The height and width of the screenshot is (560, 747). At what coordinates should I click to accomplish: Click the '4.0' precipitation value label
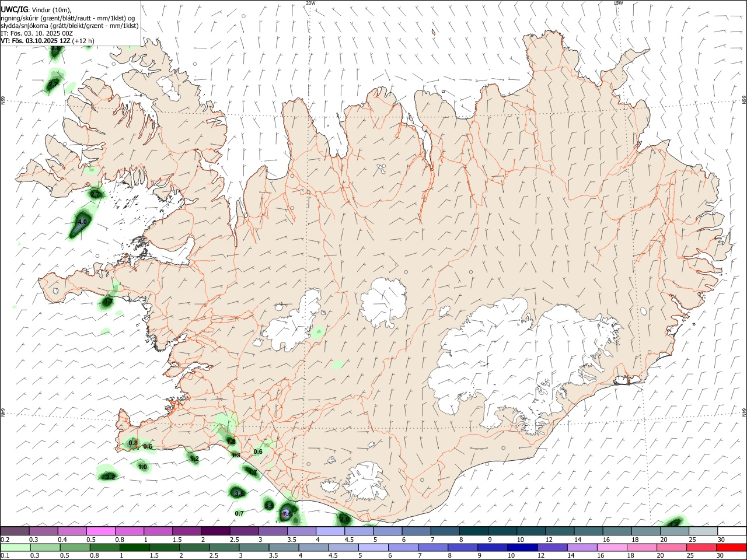point(82,222)
